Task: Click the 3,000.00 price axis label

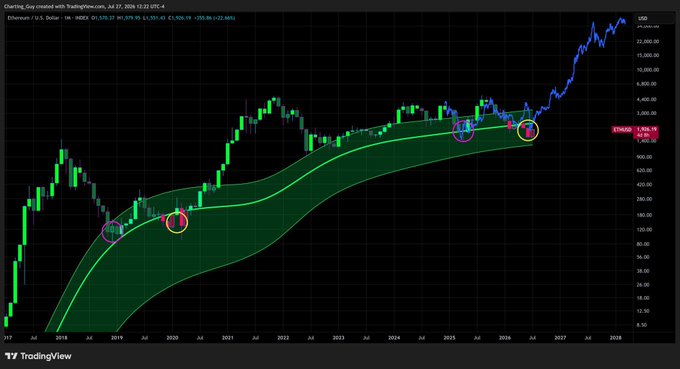Action: [x=648, y=113]
